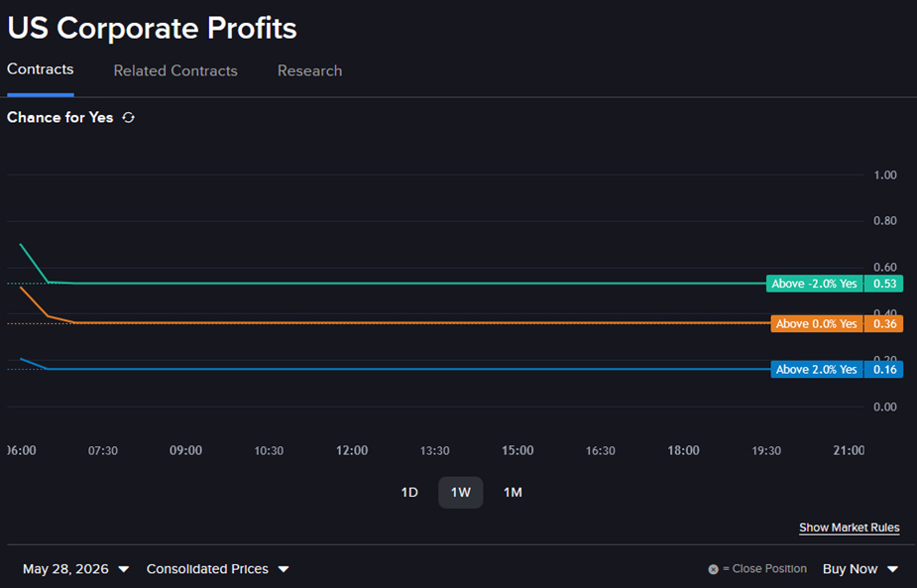Switch to the Related Contracts tab
Screen dimensions: 917x588
click(175, 70)
